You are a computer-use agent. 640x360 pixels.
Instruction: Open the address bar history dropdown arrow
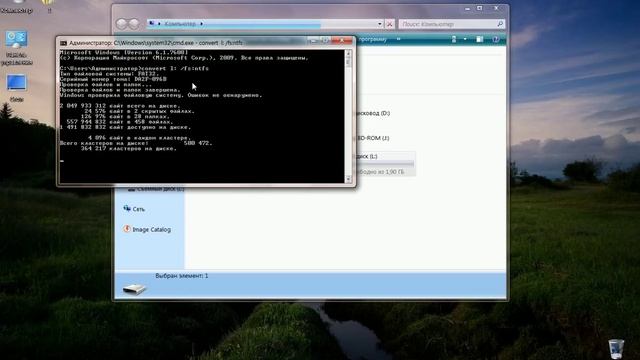380,24
